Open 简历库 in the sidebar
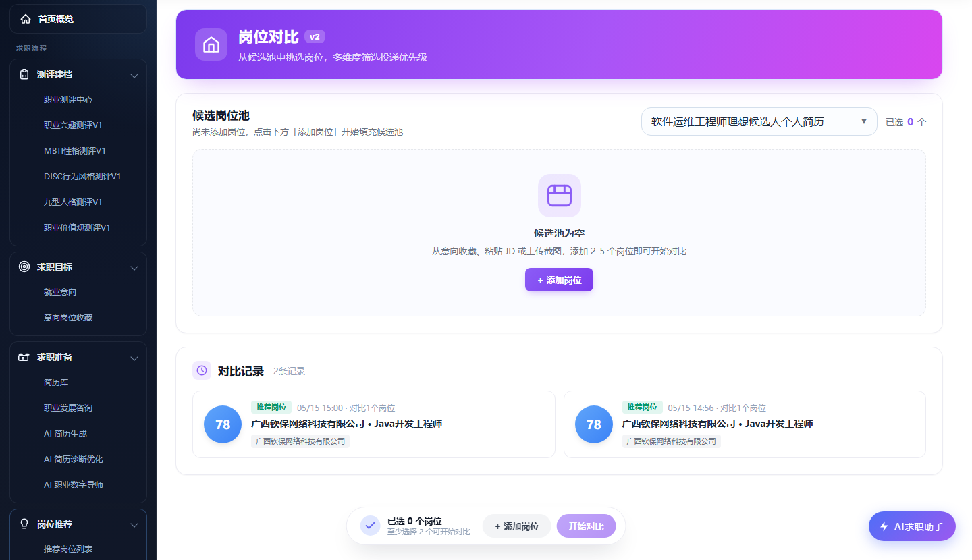The image size is (972, 560). (x=56, y=383)
